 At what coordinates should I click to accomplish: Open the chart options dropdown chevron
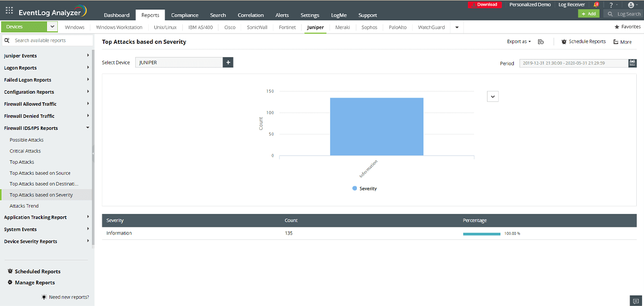(493, 96)
